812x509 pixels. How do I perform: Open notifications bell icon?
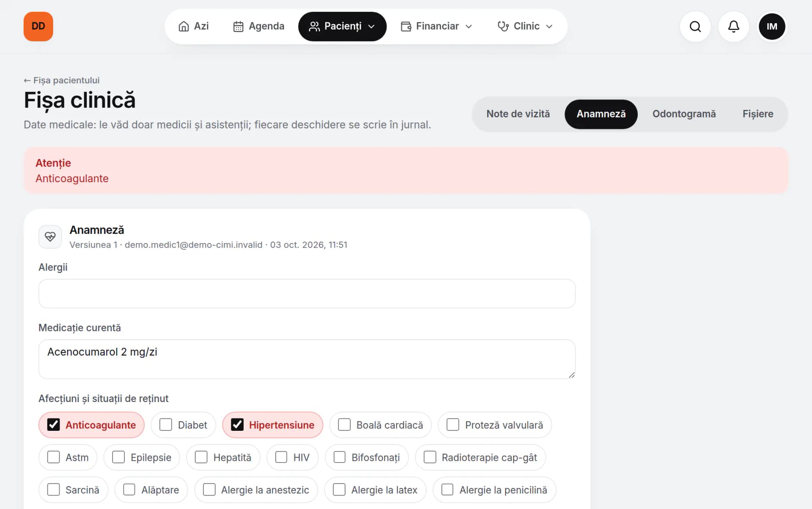click(733, 27)
